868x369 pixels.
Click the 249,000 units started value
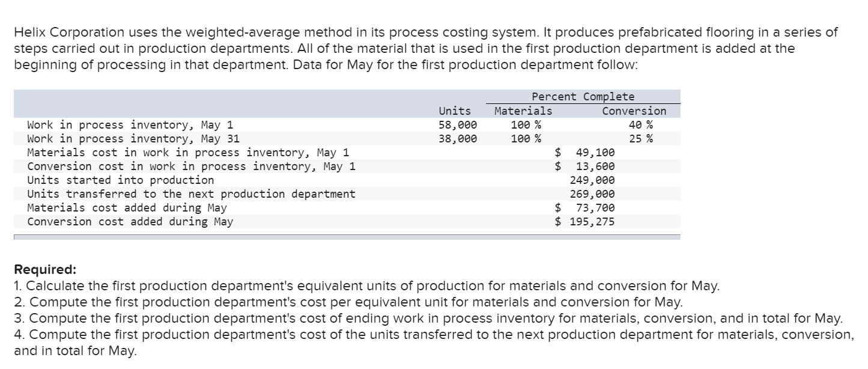[592, 180]
